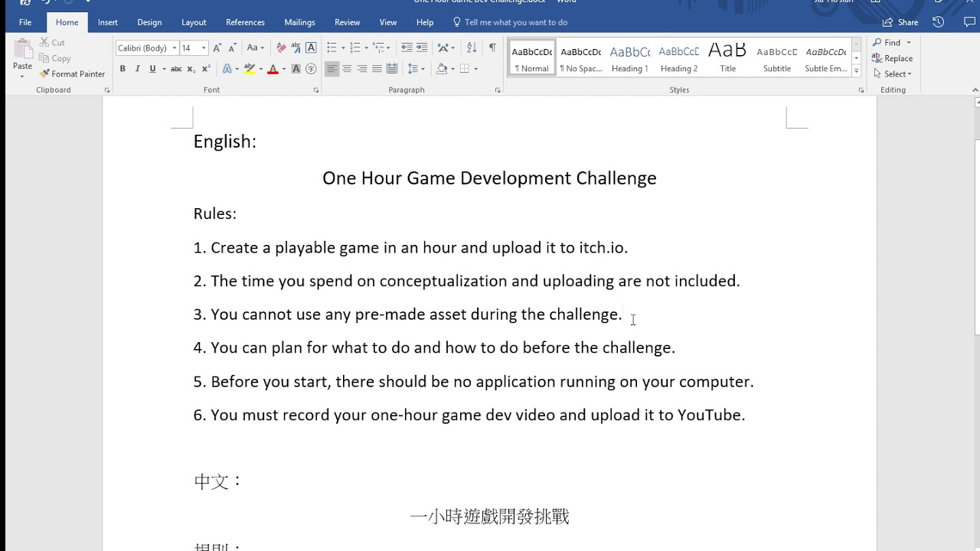Align the paragraph to the right

[362, 69]
